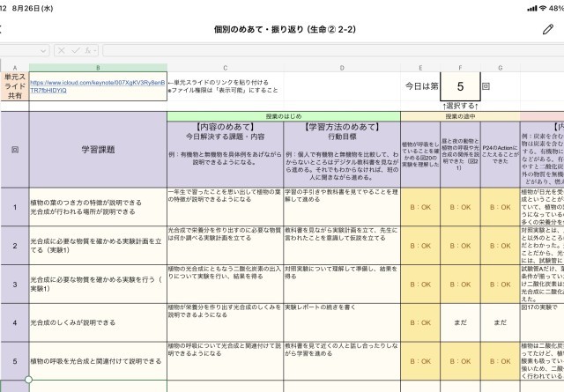Select column F header

460,68
